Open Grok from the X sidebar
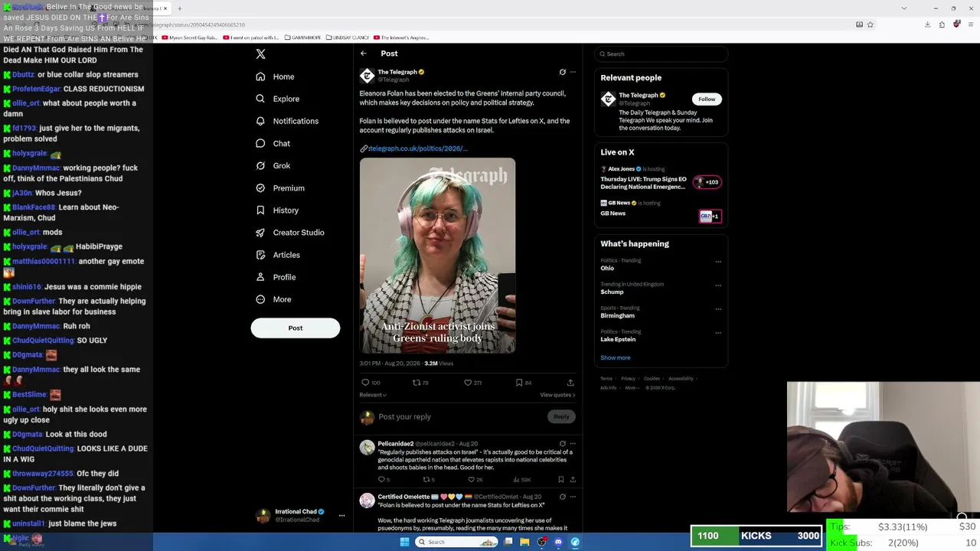This screenshot has height=551, width=980. pos(273,165)
